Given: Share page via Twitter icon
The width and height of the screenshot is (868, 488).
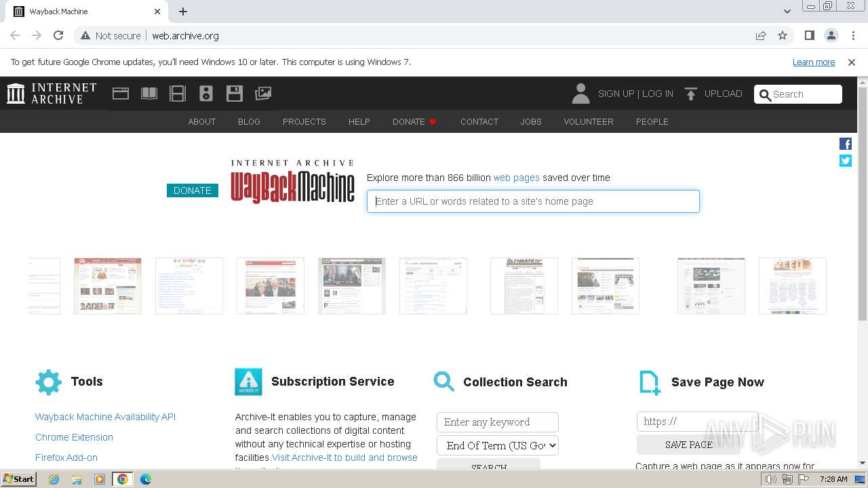Looking at the screenshot, I should tap(846, 161).
